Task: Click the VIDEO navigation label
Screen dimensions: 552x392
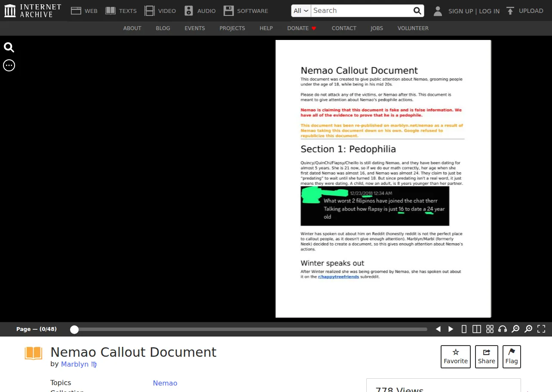Action: (167, 11)
